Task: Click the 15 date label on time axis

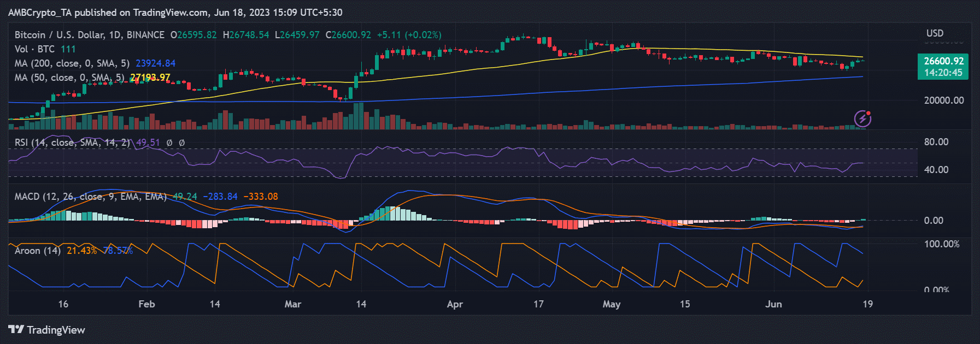Action: [x=685, y=304]
